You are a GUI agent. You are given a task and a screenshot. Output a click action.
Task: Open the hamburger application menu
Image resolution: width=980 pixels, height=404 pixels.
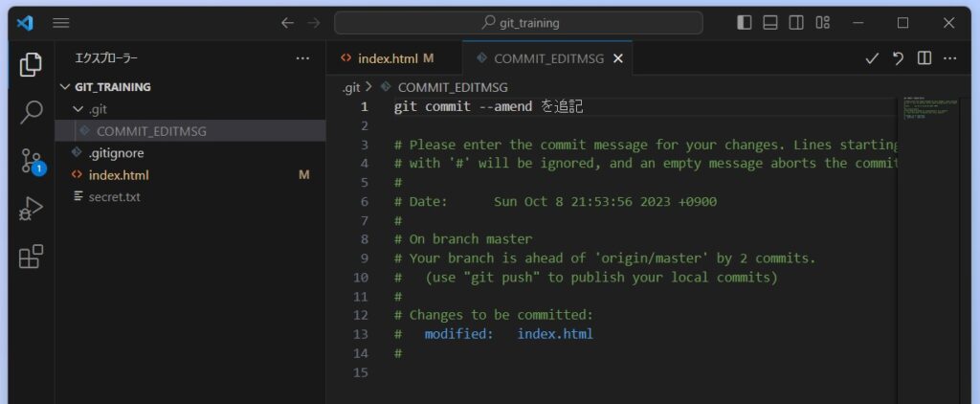pyautogui.click(x=61, y=23)
